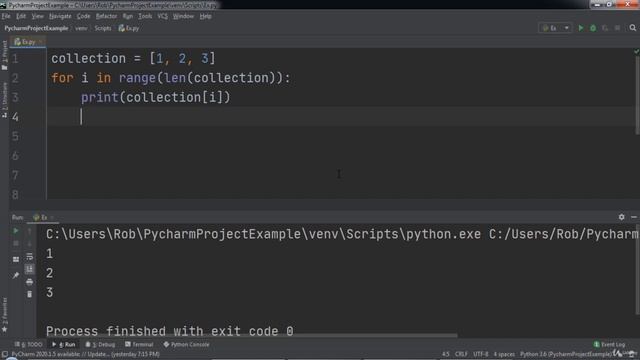Image resolution: width=640 pixels, height=360 pixels.
Task: Click line 2 number in editor gutter
Action: (15, 78)
